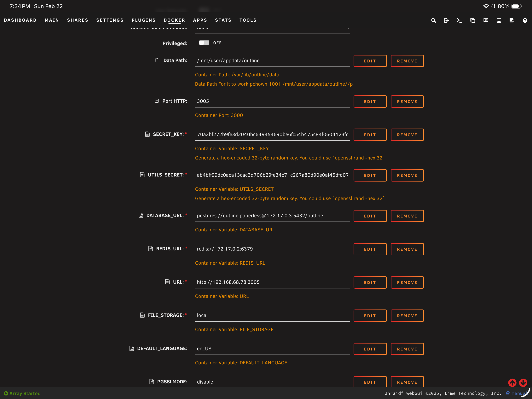Screen dimensions: 532x399
Task: Click the system log lines icon
Action: pyautogui.click(x=512, y=20)
